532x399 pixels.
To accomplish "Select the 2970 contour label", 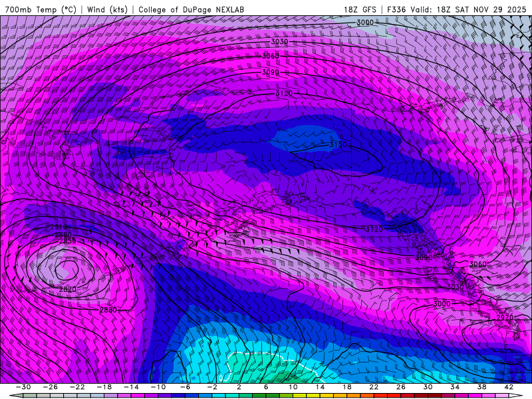I will pyautogui.click(x=505, y=318).
